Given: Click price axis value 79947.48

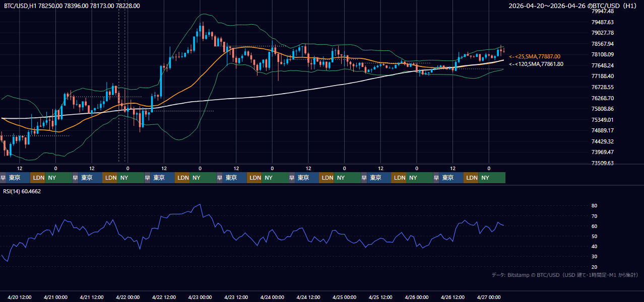Looking at the screenshot, I should [x=602, y=11].
